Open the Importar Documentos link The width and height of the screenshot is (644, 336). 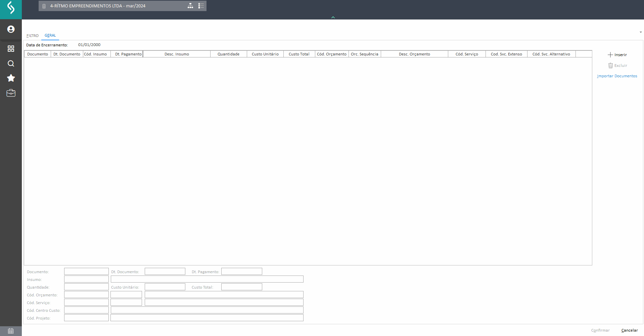[617, 76]
